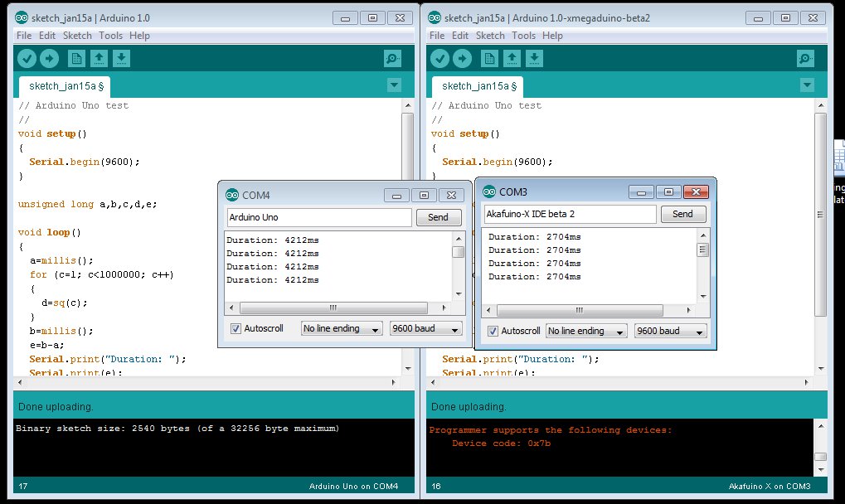The height and width of the screenshot is (504, 845).
Task: Click the Arduino Uno text input field
Action: click(x=319, y=217)
